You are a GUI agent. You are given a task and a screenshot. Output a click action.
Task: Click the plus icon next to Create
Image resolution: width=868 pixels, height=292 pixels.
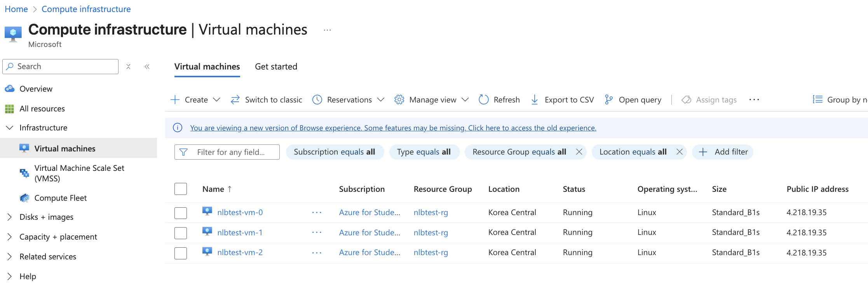(x=175, y=100)
